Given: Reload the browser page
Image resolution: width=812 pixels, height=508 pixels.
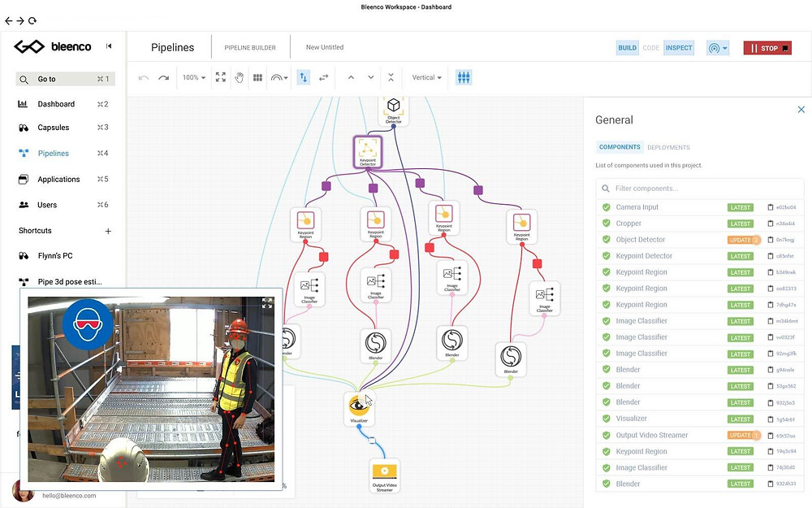Looking at the screenshot, I should point(32,21).
